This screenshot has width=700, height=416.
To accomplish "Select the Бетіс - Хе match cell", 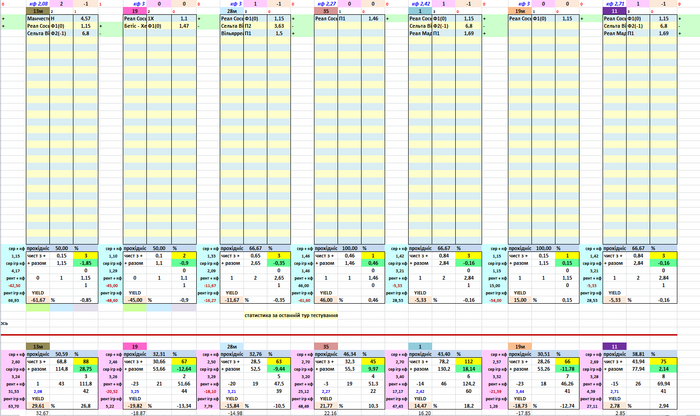I will click(x=135, y=26).
